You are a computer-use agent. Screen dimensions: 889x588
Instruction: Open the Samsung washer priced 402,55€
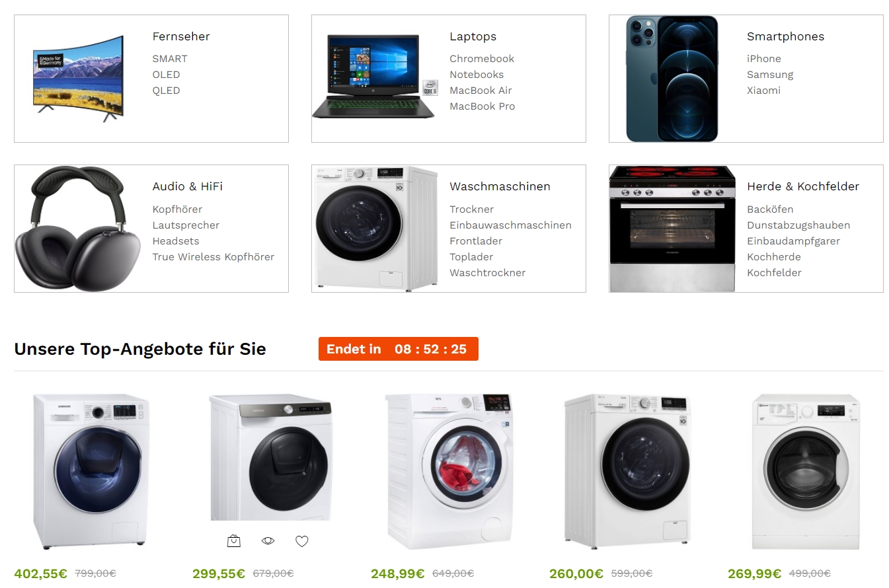(91, 471)
